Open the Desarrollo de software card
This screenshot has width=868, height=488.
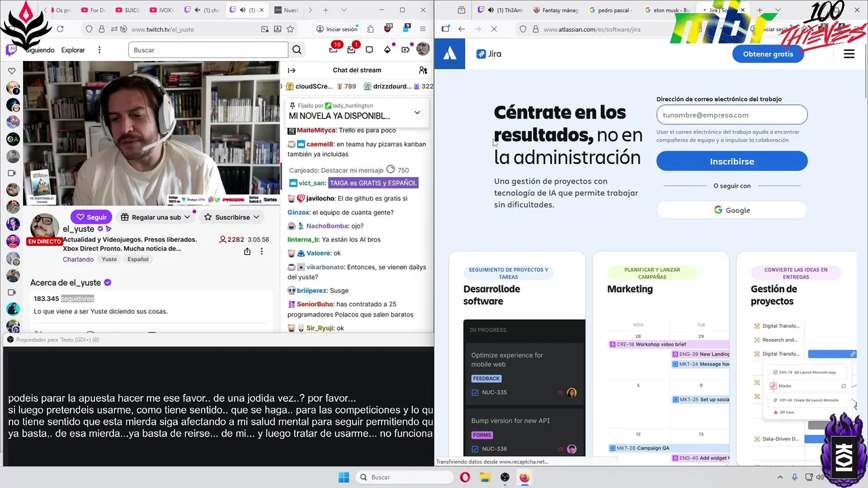point(517,357)
